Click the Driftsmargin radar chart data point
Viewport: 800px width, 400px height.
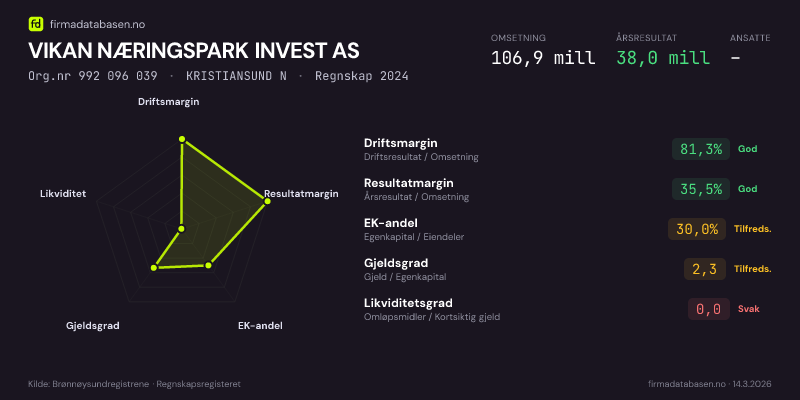coord(181,140)
